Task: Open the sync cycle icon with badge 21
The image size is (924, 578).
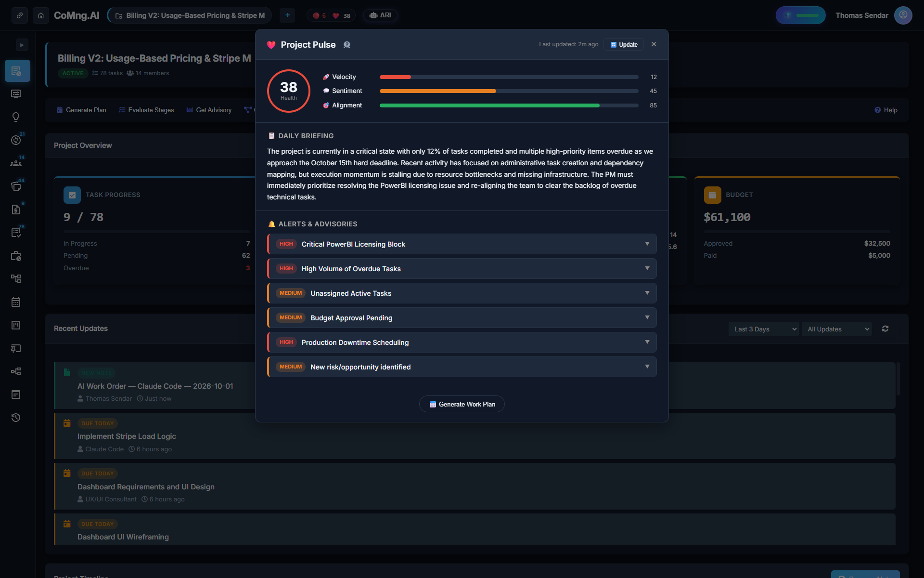Action: click(x=16, y=140)
